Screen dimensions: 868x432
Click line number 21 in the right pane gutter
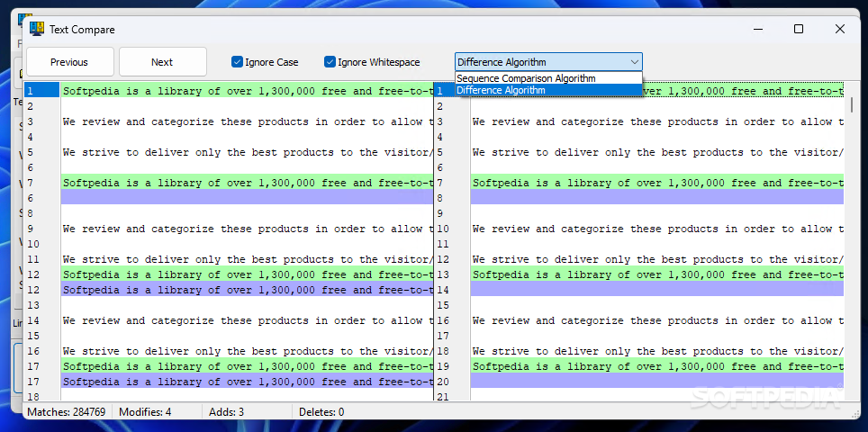click(443, 397)
